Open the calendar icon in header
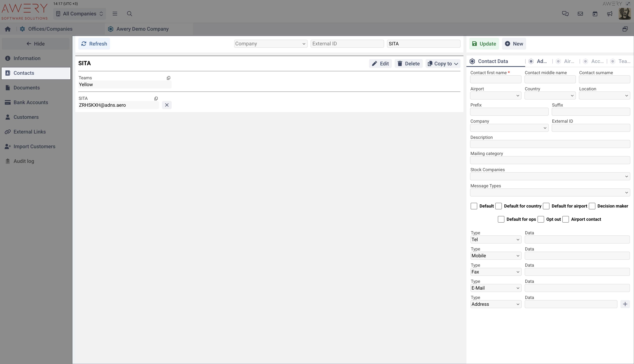634x364 pixels. coord(595,14)
